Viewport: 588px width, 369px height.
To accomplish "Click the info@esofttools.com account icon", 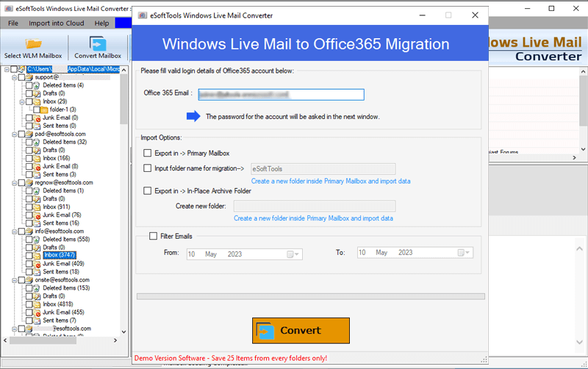I will [x=29, y=231].
